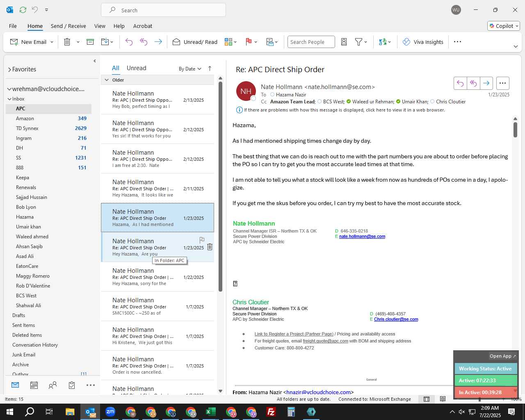Expand the Favorites section

(9, 69)
